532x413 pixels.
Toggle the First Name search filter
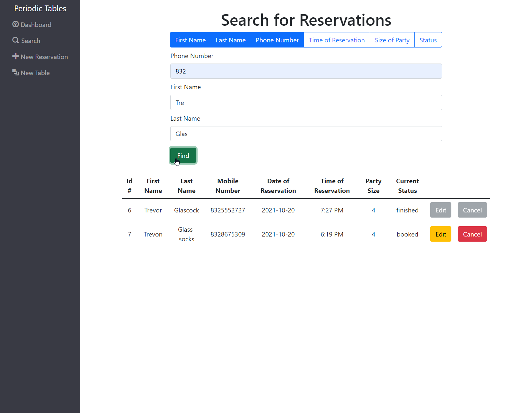(190, 40)
